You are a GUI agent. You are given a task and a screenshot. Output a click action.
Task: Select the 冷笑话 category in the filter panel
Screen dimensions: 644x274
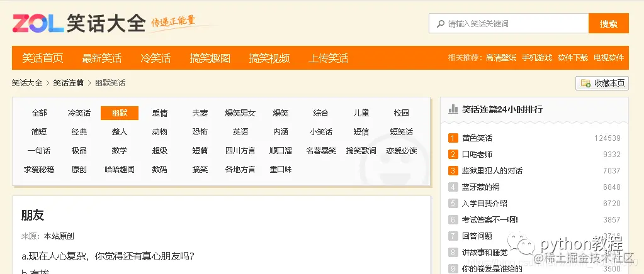79,112
